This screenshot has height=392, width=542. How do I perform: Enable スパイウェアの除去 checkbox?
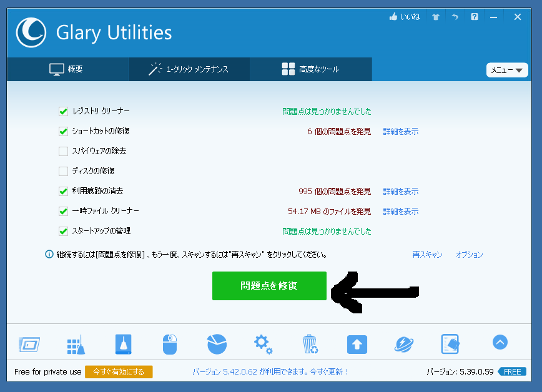(x=63, y=151)
